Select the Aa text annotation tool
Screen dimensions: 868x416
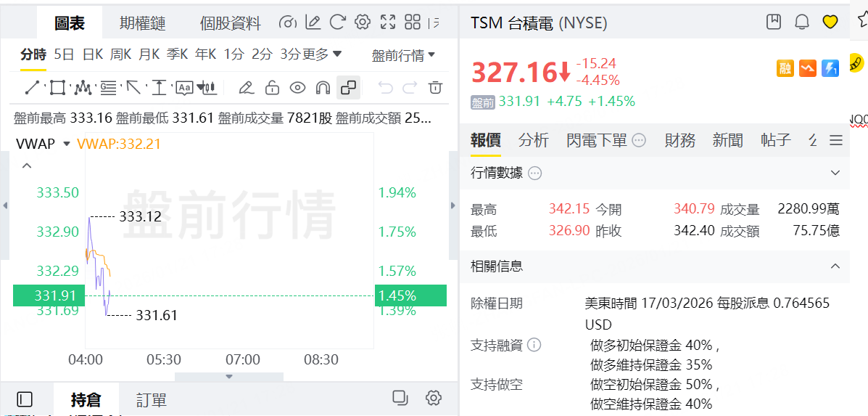184,88
